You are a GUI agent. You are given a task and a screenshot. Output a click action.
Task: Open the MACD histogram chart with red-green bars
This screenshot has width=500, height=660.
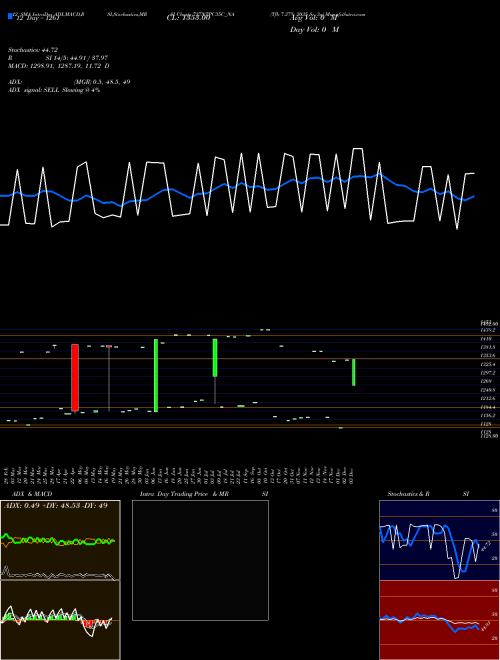(60, 620)
